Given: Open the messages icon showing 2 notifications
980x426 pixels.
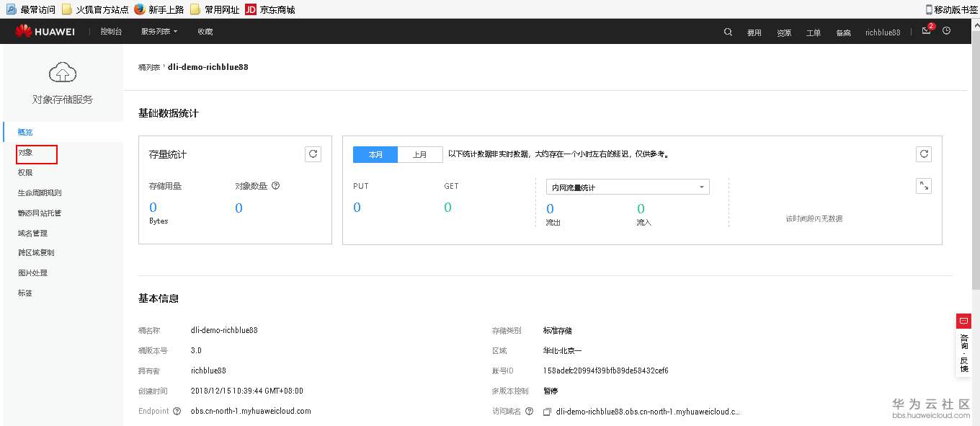Looking at the screenshot, I should pyautogui.click(x=925, y=32).
